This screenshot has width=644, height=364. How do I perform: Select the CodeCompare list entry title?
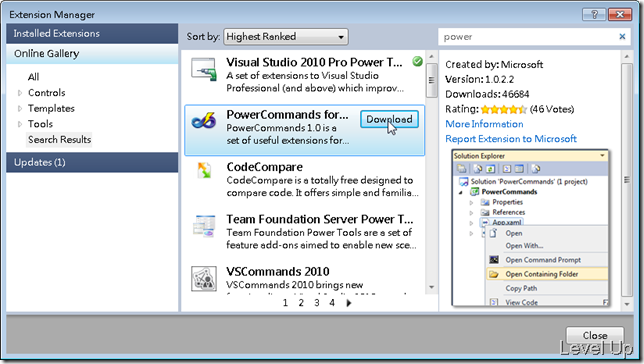(264, 167)
